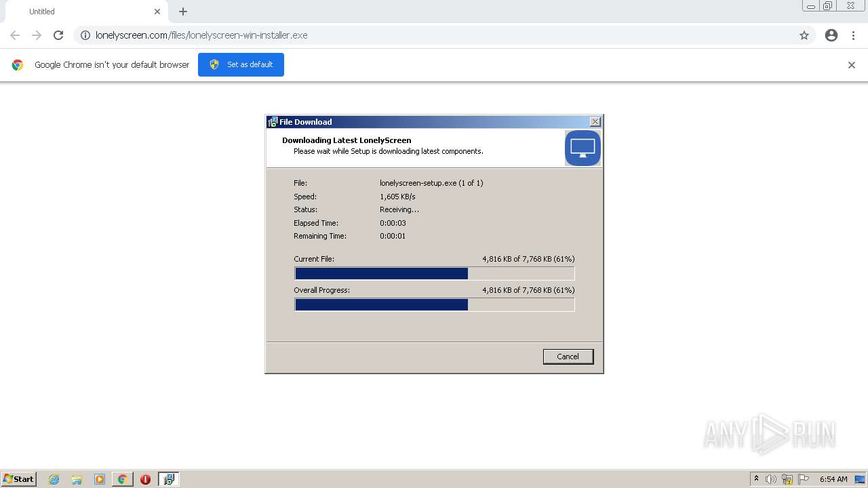Close the Untitled tab
868x488 pixels.
(x=157, y=12)
